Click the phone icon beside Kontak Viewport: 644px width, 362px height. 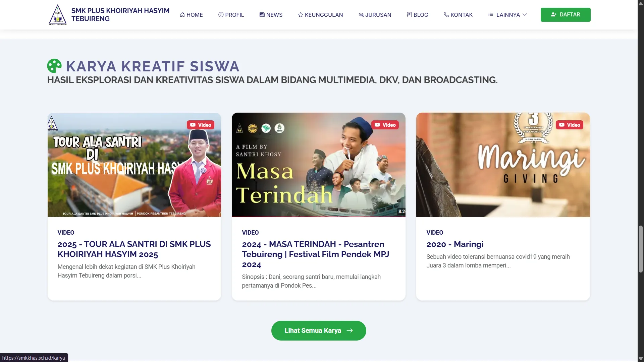(446, 15)
